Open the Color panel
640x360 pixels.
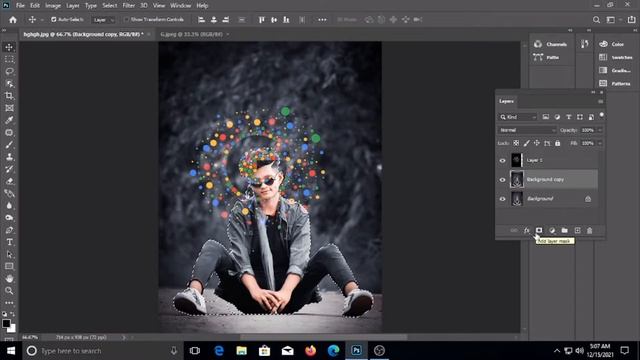click(x=611, y=44)
